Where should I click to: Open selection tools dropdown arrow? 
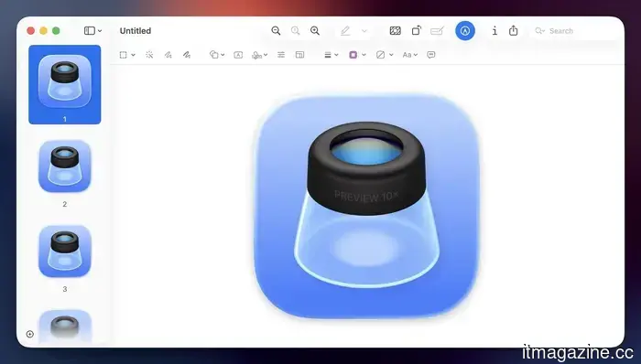pyautogui.click(x=133, y=55)
